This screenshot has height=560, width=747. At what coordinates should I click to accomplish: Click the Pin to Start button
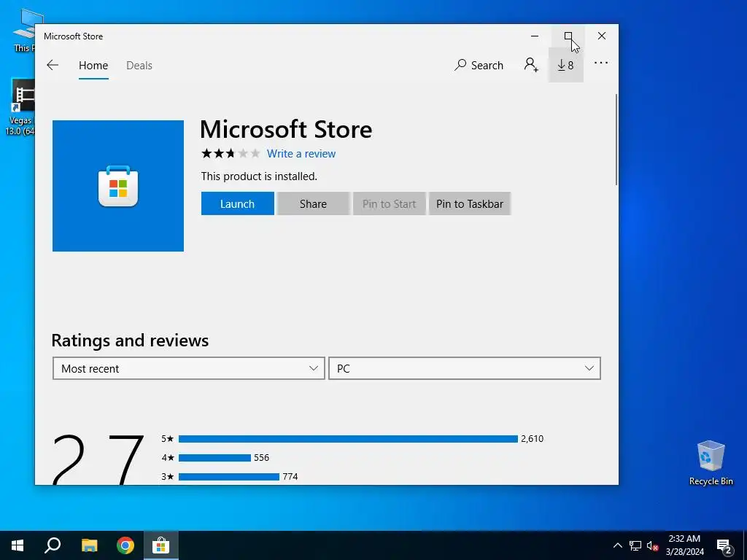(x=389, y=204)
